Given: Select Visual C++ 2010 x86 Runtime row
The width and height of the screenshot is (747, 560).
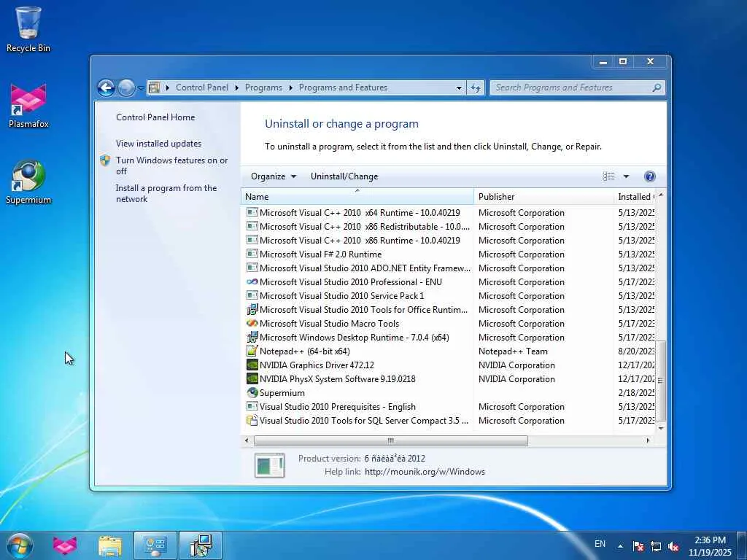Looking at the screenshot, I should click(x=448, y=241).
